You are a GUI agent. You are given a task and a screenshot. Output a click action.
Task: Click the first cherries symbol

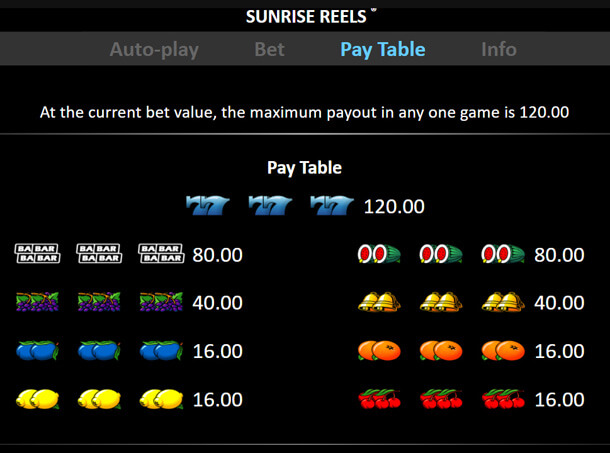tap(379, 399)
